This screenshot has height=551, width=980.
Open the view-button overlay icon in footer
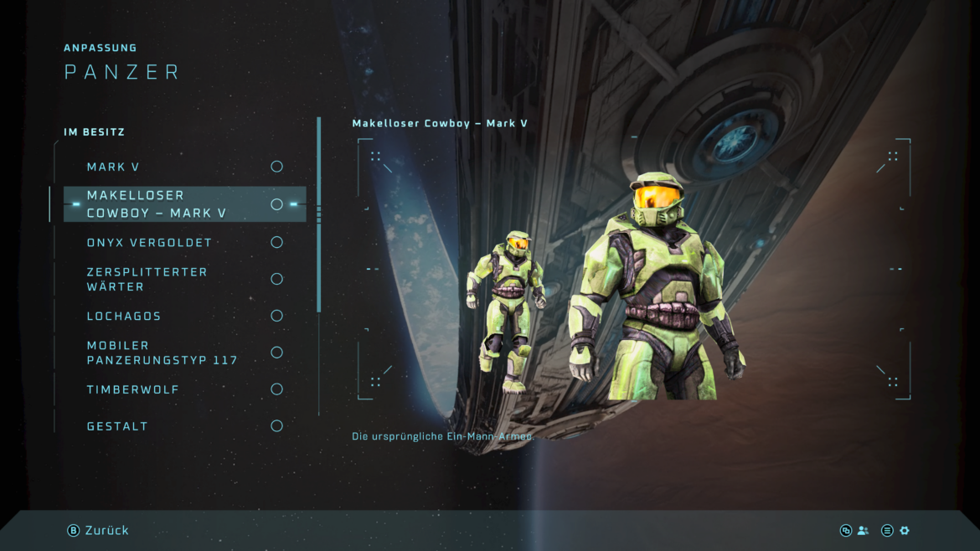[x=846, y=530]
